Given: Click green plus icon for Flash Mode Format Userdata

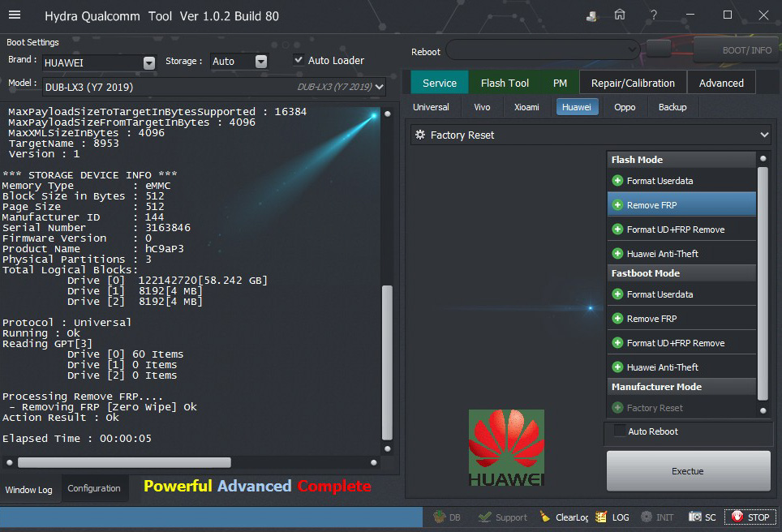Looking at the screenshot, I should 617,181.
